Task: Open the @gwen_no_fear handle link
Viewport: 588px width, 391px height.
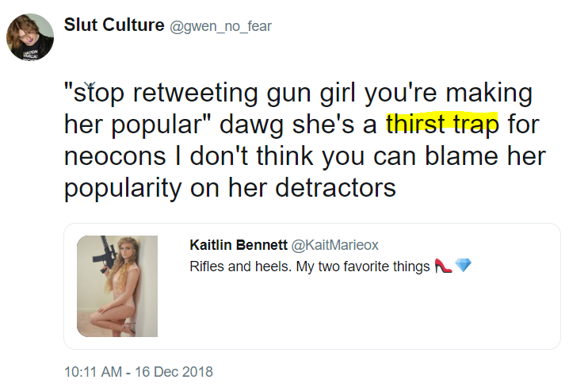Action: click(x=220, y=26)
